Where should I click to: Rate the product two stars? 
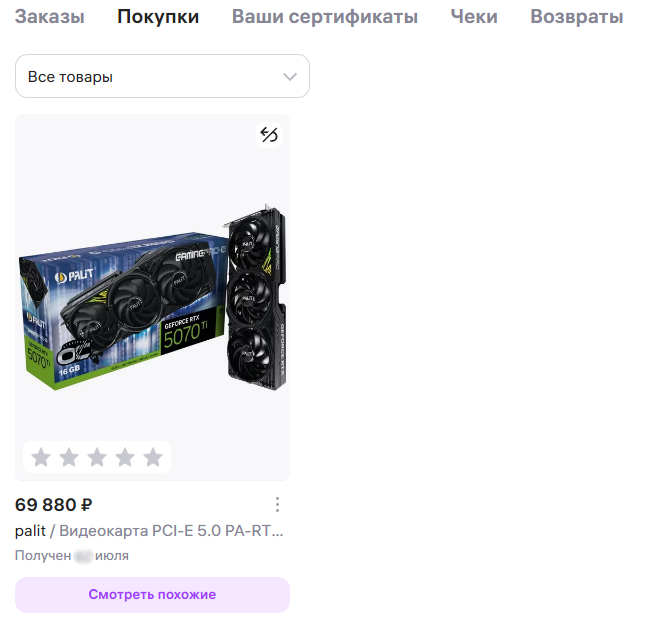tap(69, 457)
